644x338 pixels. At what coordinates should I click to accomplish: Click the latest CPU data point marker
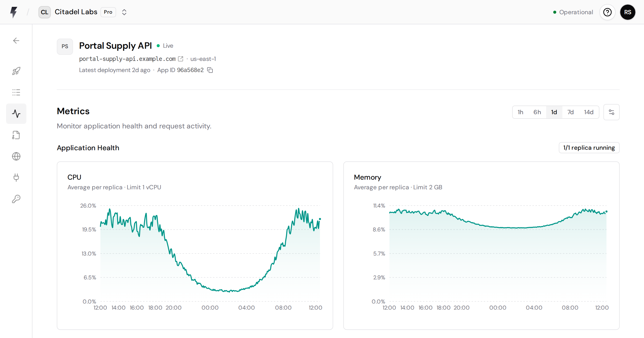click(320, 219)
